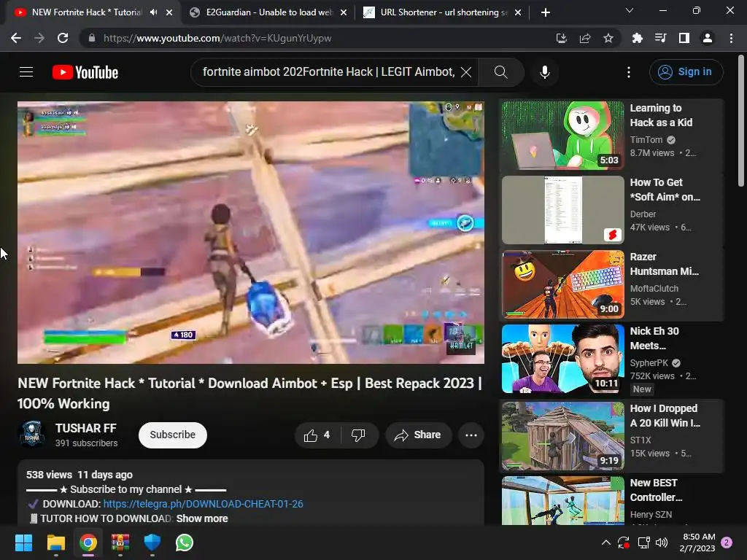Click the video player to pause playback
This screenshot has height=560, width=747.
(251, 233)
